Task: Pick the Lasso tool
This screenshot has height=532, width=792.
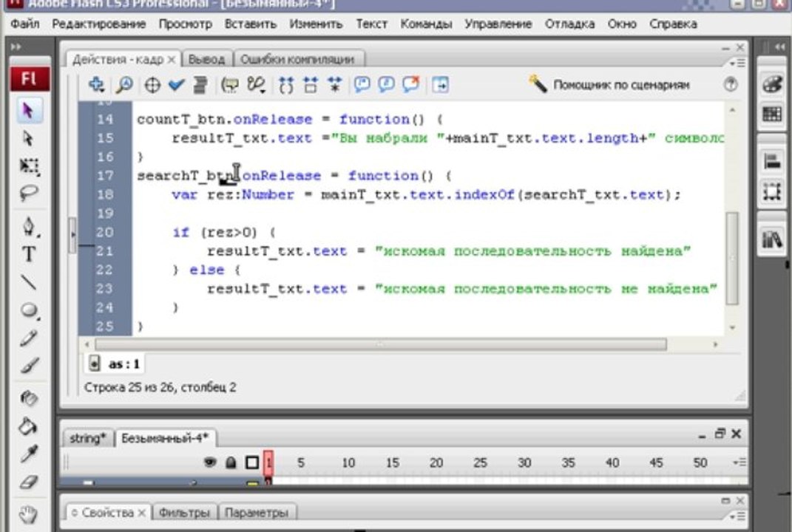Action: (28, 194)
